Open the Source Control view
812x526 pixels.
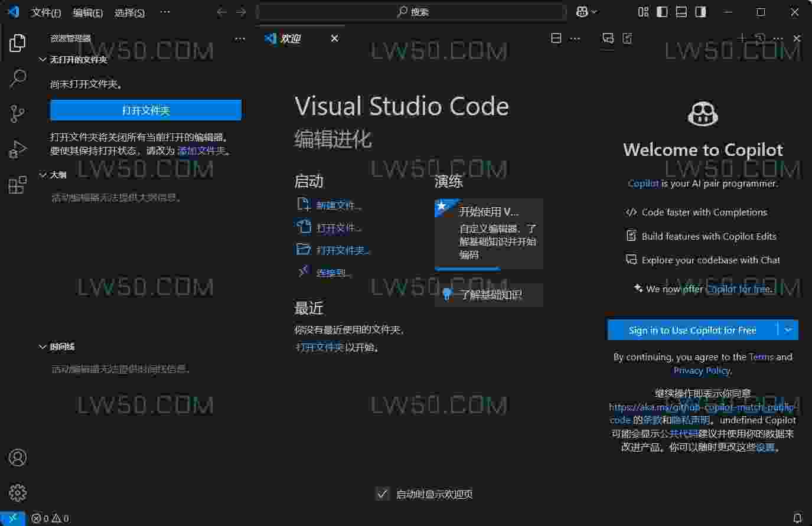(x=18, y=114)
